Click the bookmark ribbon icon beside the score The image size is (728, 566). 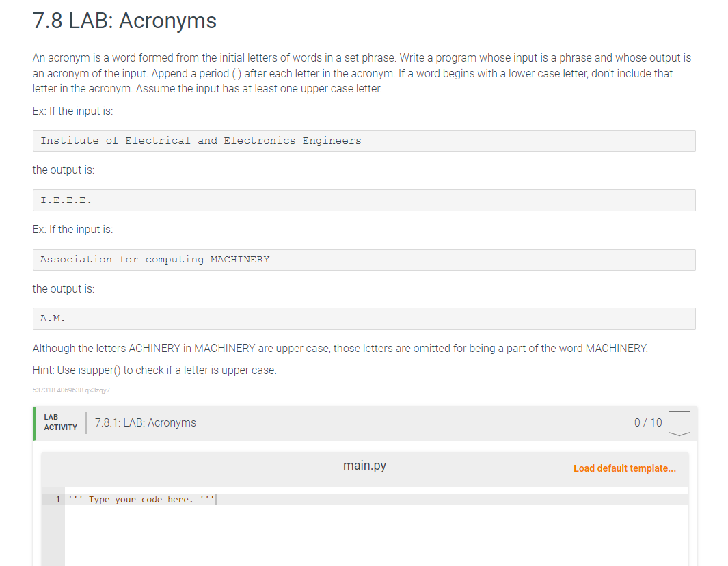click(x=679, y=423)
